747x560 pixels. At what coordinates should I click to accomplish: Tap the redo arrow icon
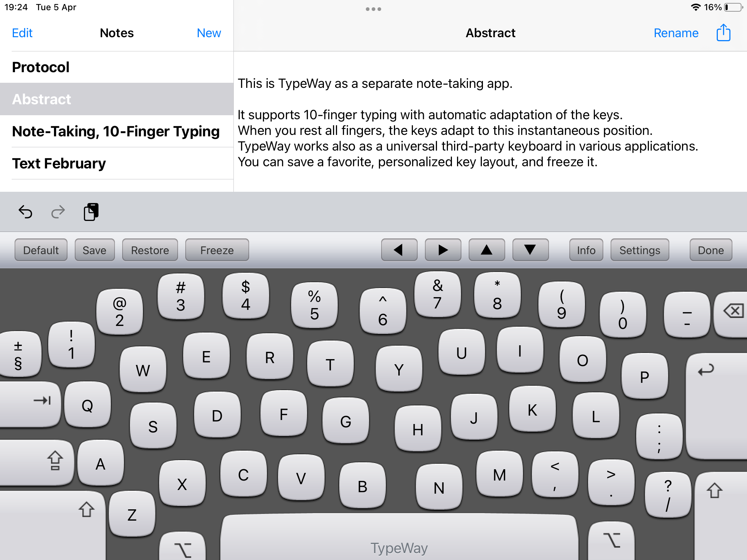58,212
